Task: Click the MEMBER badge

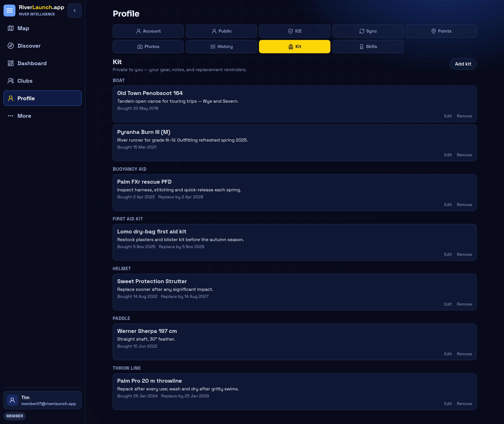Action: coord(15,416)
